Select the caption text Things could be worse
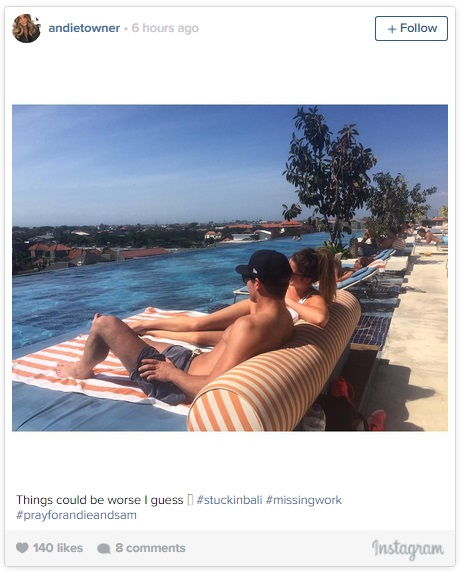 (79, 500)
